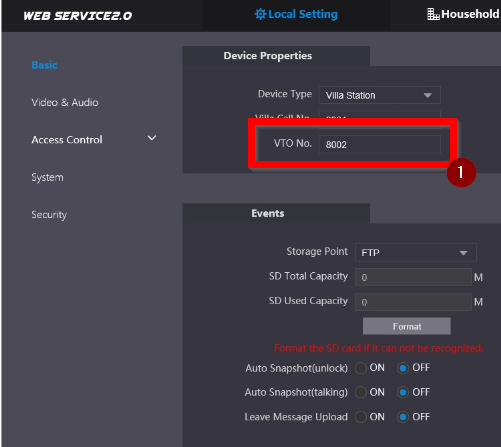The width and height of the screenshot is (501, 447).
Task: Click the Web Service2.0 logo
Action: click(78, 16)
